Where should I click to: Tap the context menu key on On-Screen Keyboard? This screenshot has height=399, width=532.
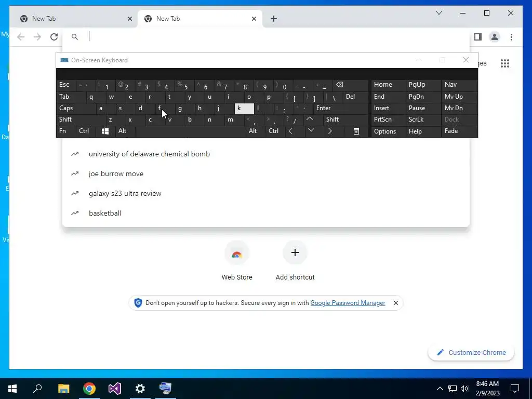point(356,131)
